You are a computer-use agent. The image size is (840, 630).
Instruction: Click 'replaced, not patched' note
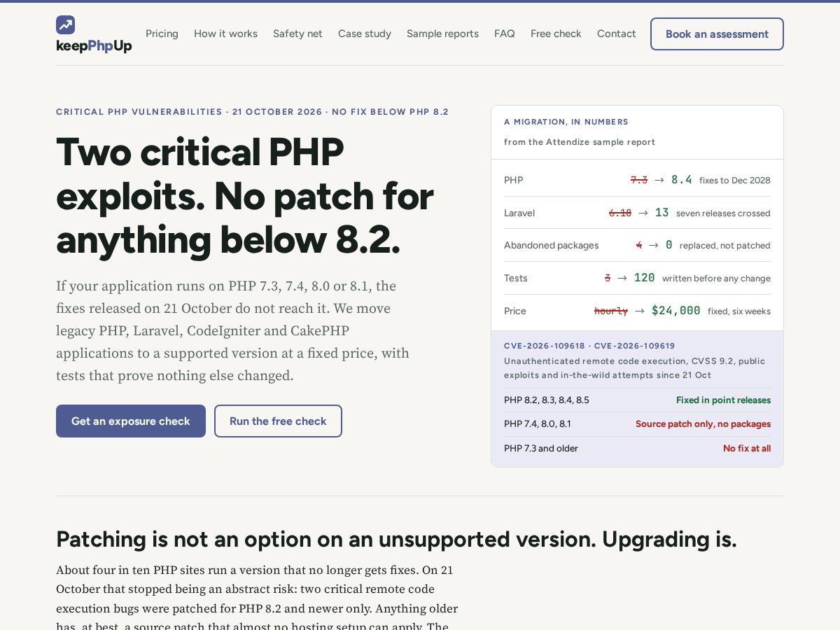pyautogui.click(x=725, y=246)
